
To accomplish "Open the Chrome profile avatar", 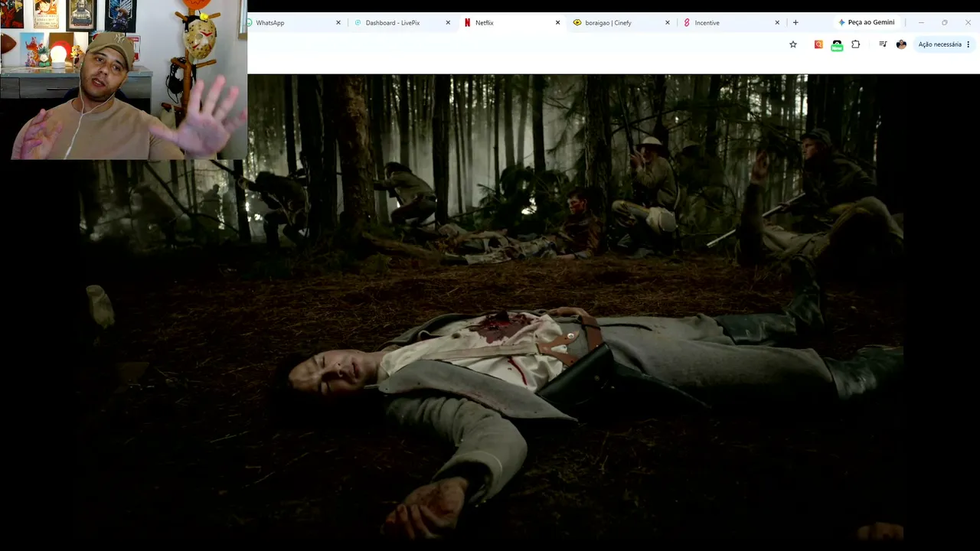I will click(901, 44).
